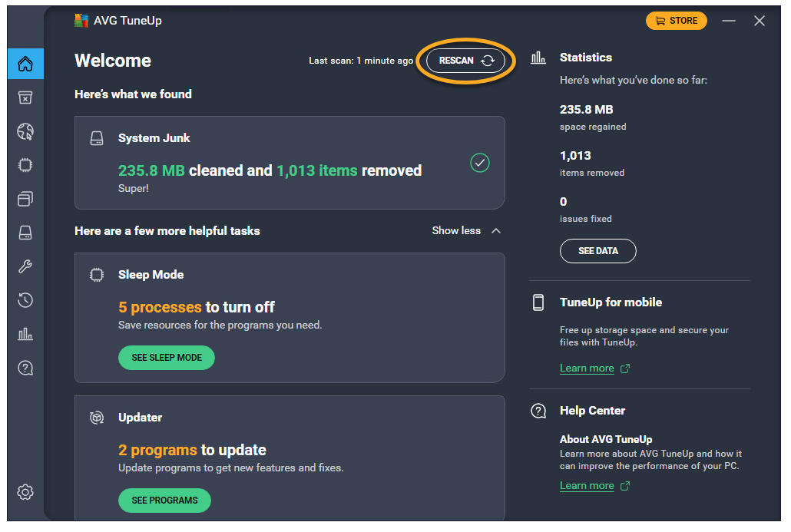Click the SEE PROGRAMS button

click(164, 501)
